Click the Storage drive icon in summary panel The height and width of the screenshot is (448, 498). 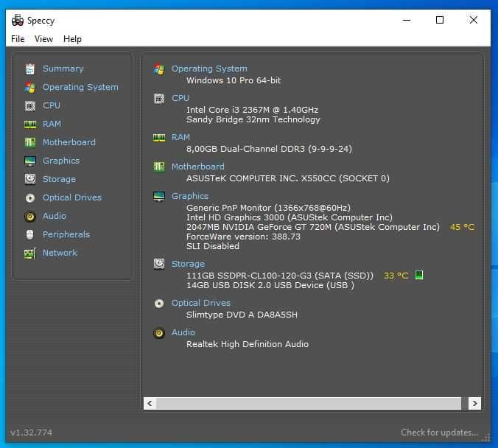[159, 264]
